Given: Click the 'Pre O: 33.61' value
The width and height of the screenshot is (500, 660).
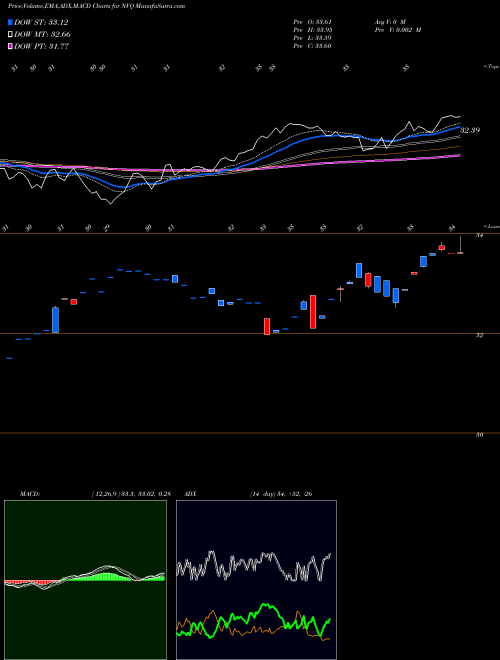Looking at the screenshot, I should click(313, 22).
